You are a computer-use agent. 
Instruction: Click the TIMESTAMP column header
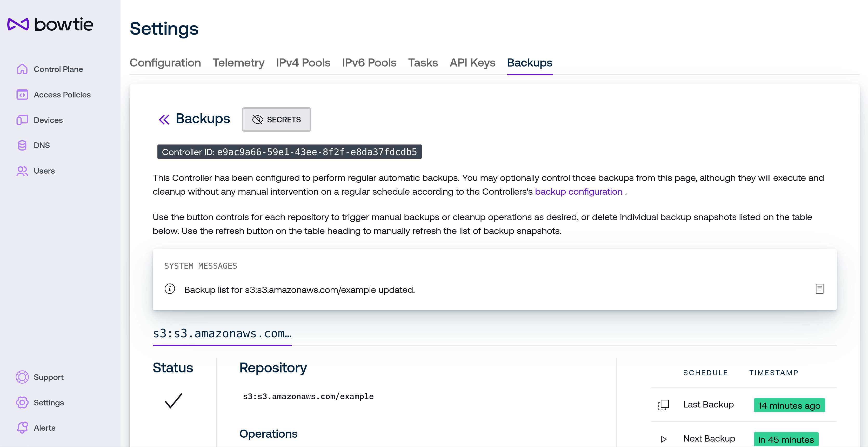click(x=774, y=372)
